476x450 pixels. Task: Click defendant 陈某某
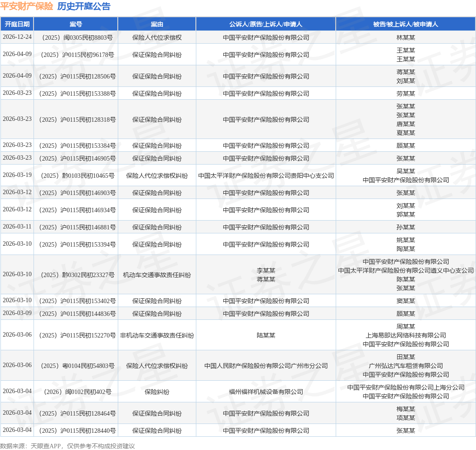tap(405, 279)
